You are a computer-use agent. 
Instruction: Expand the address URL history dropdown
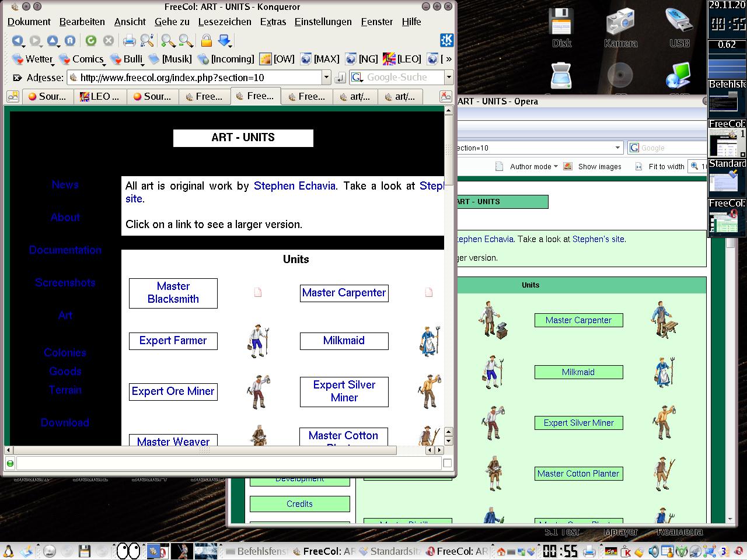pyautogui.click(x=326, y=77)
